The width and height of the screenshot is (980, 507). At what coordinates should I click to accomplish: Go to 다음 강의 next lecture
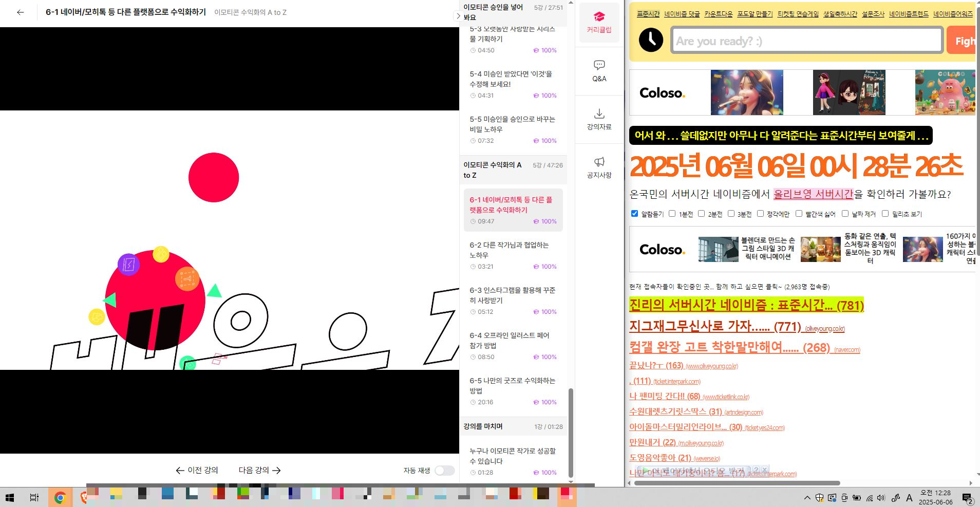pos(260,470)
